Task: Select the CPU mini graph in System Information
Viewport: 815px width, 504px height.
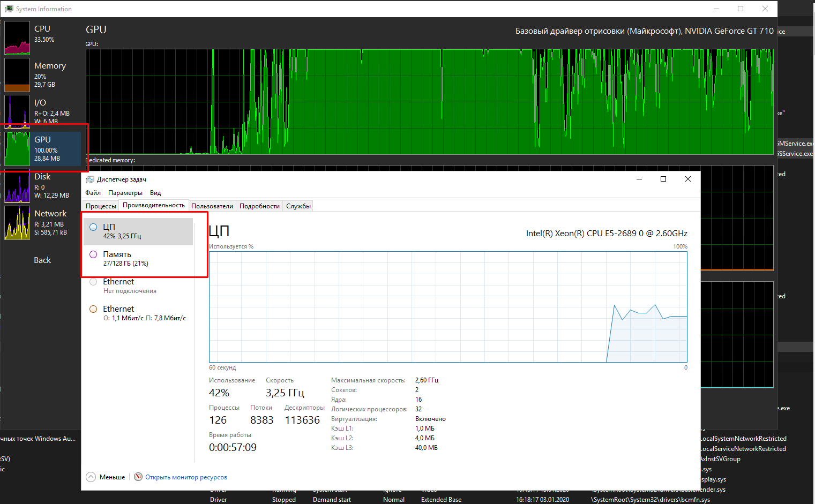Action: pyautogui.click(x=17, y=38)
